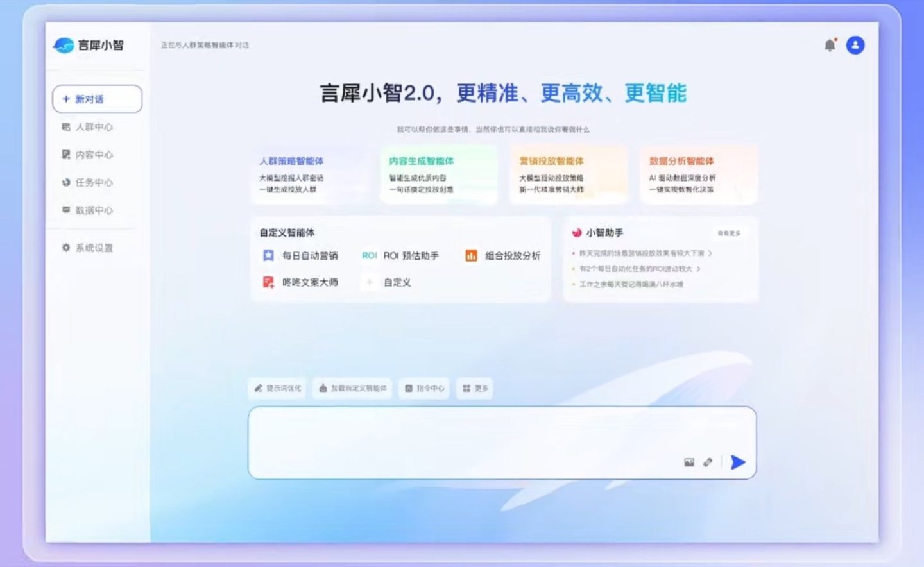Click 查看更多 in 小智助手 panel

coord(729,233)
